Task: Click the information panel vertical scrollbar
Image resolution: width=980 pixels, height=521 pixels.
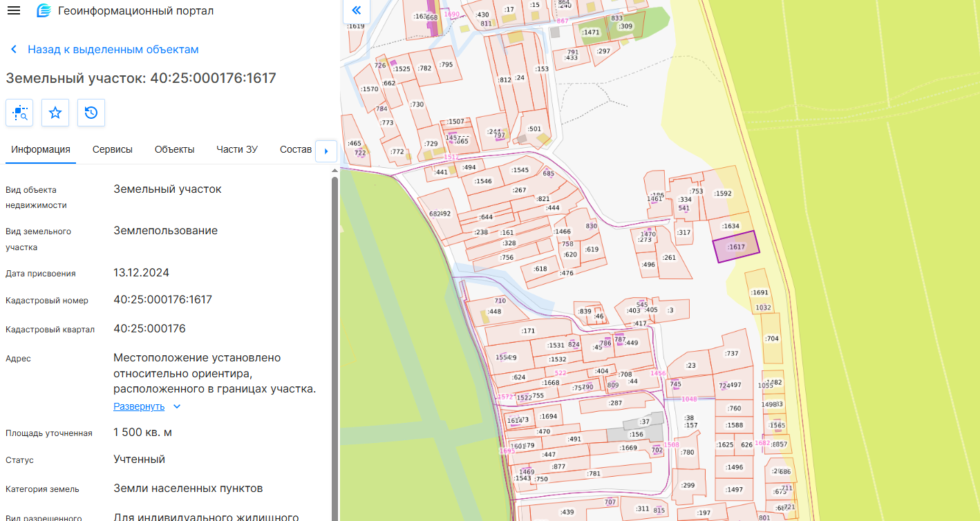Action: point(334,349)
